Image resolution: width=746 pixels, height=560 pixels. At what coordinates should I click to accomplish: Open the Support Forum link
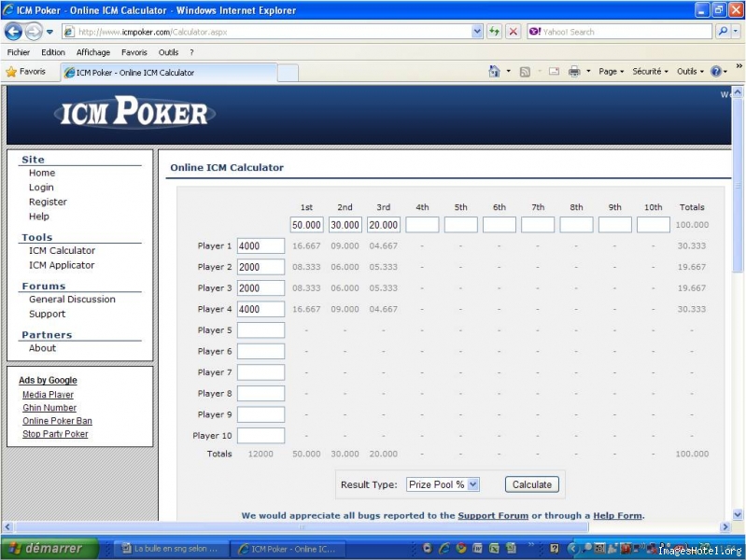493,516
